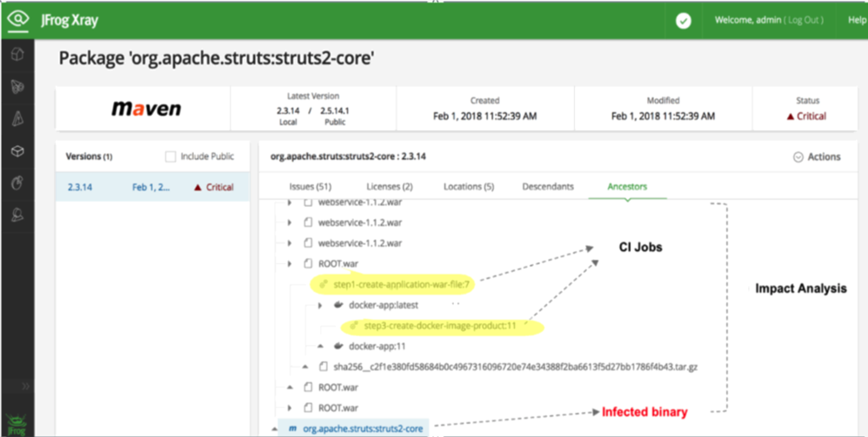The image size is (868, 437).
Task: Open the house-shaped Home icon in sidebar
Action: click(x=17, y=55)
